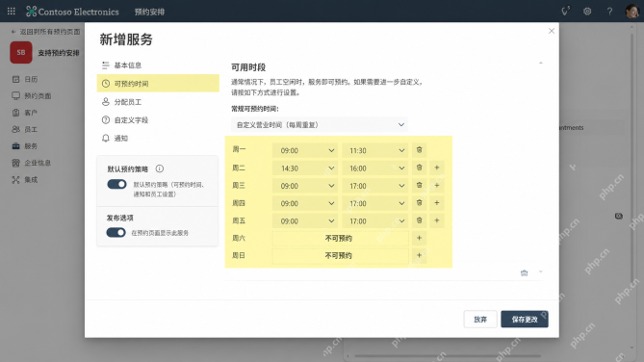The width and height of the screenshot is (644, 362).
Task: Add a time slot for 周三
Action: point(437,185)
